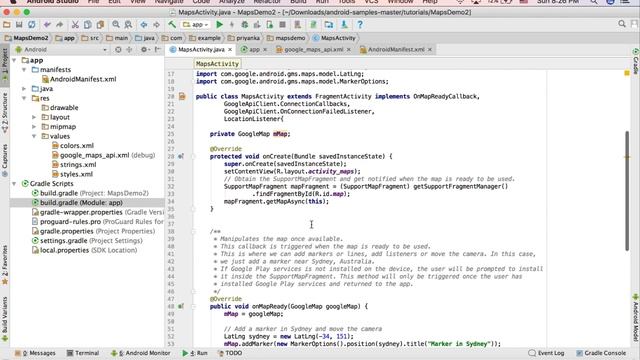The image size is (640, 360).
Task: Click the Copy icon in toolbar
Action: (x=88, y=25)
